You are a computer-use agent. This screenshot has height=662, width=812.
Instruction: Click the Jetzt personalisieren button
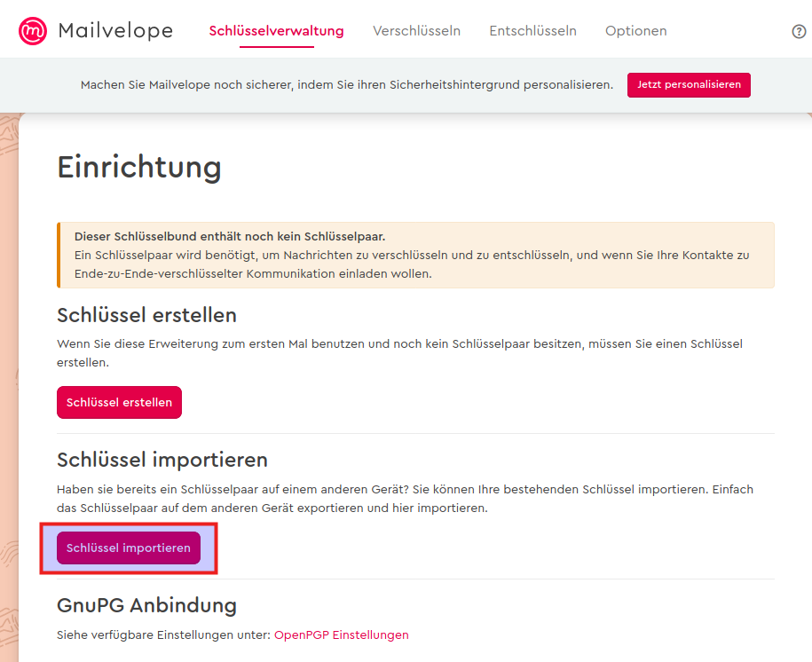click(689, 85)
